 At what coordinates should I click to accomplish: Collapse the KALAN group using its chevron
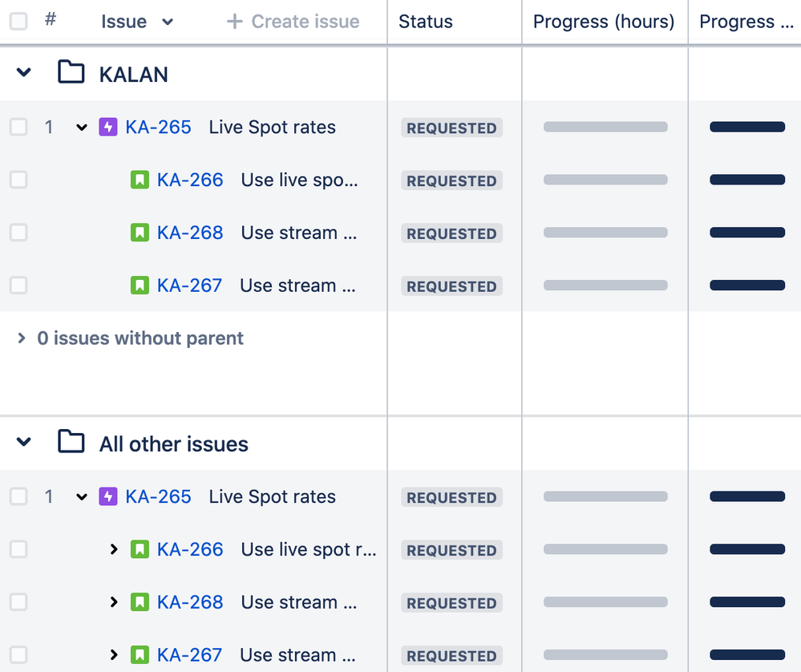pyautogui.click(x=22, y=72)
